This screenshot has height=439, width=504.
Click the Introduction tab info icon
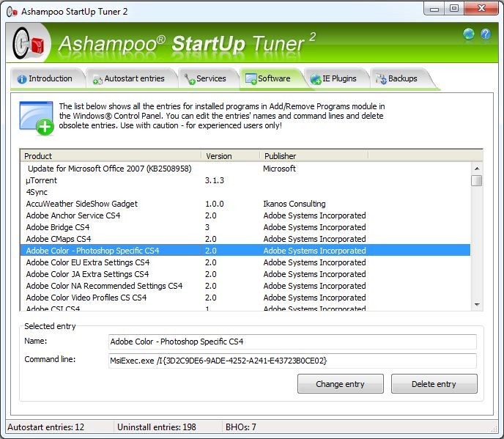coord(22,79)
